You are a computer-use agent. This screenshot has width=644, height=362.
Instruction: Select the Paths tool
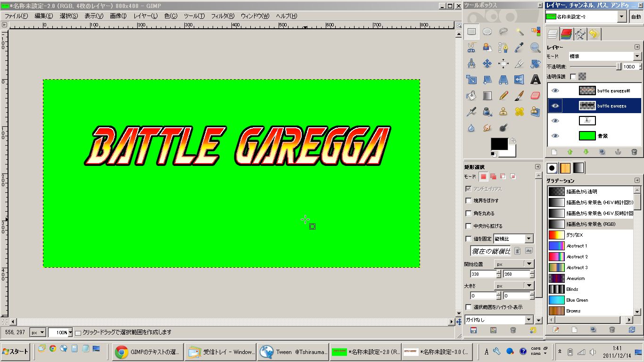504,48
